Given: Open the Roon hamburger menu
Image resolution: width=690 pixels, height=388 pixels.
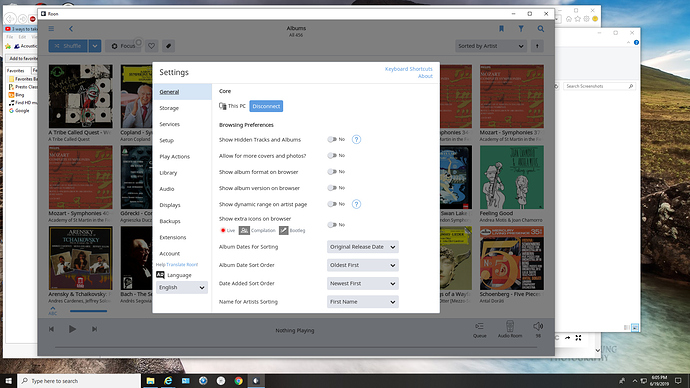Looking at the screenshot, I should (51, 29).
